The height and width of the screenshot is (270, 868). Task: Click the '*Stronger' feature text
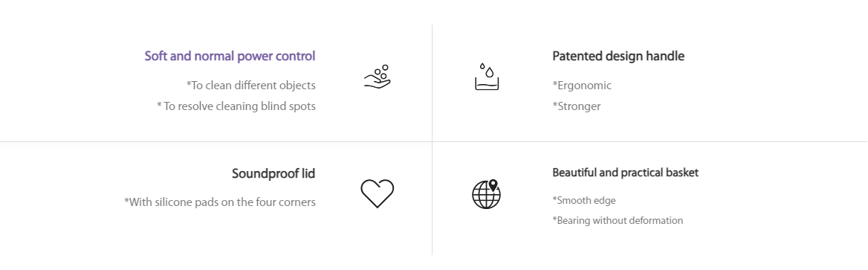(x=576, y=106)
